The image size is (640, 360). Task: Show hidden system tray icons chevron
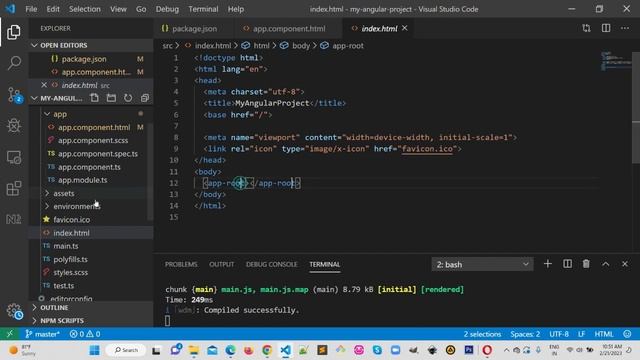[506, 350]
